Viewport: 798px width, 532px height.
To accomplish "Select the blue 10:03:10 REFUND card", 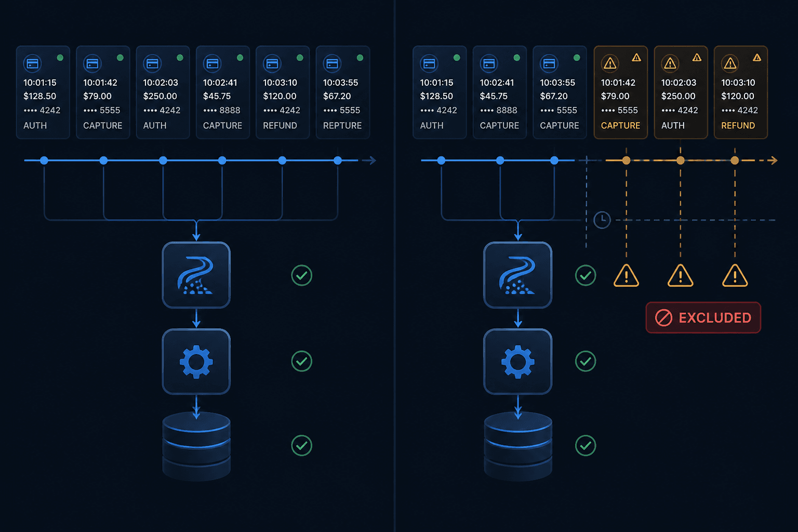I will pyautogui.click(x=283, y=92).
